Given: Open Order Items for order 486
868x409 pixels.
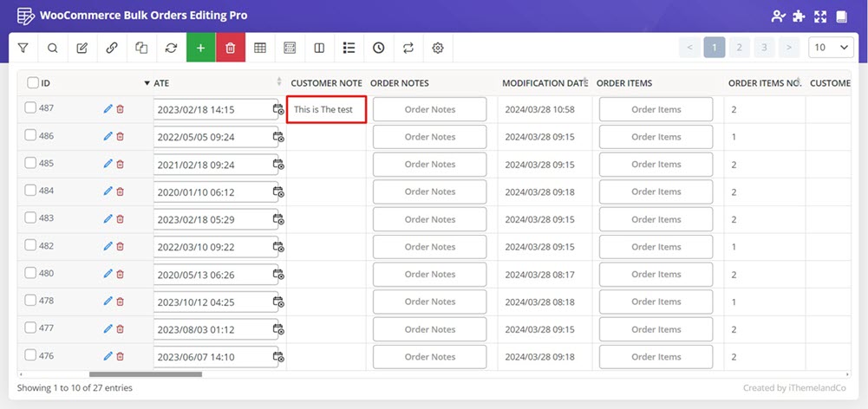Looking at the screenshot, I should tap(656, 137).
